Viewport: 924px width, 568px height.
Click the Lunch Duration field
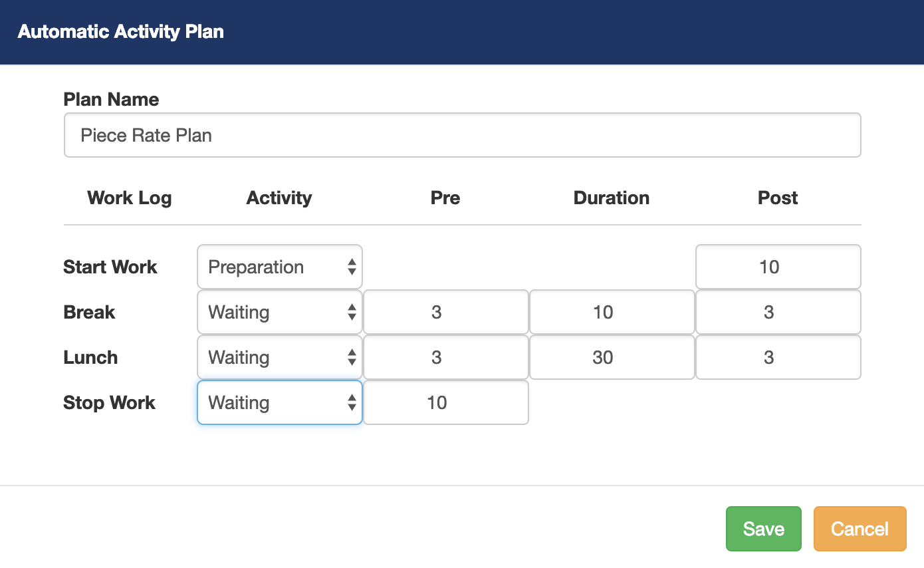coord(612,357)
